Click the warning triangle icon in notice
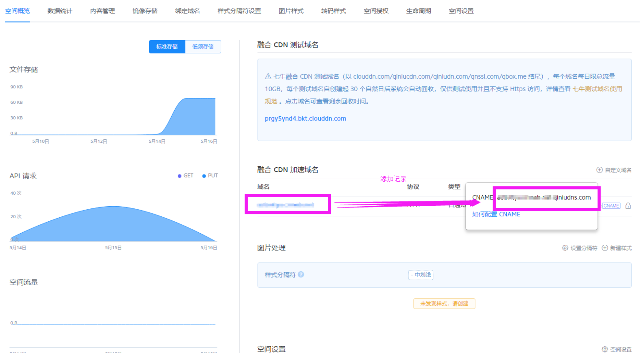644x361 pixels. click(268, 76)
